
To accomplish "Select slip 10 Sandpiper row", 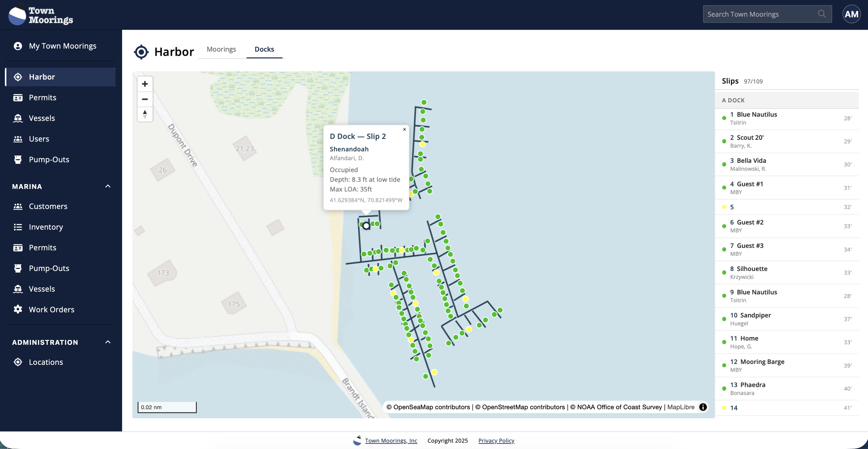I will click(x=787, y=319).
